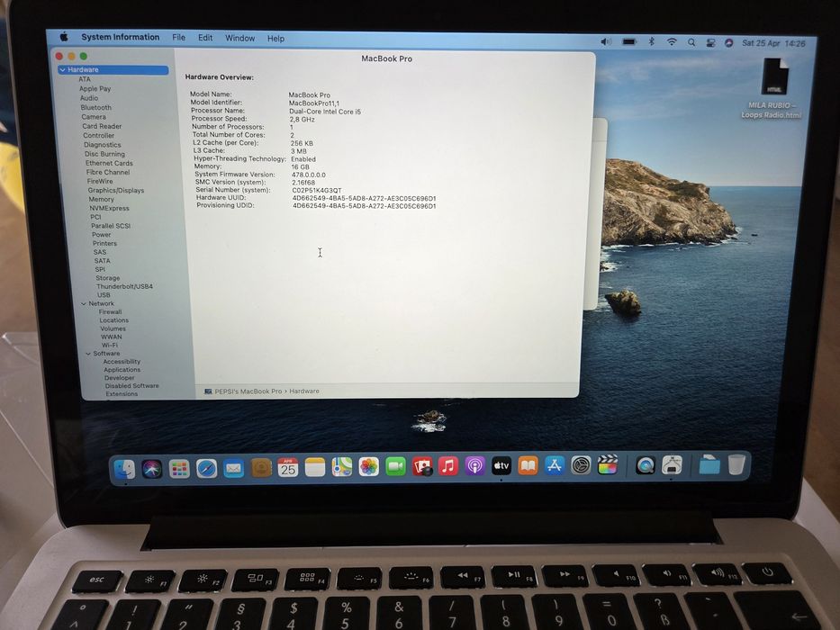This screenshot has height=630, width=840.
Task: Open QuickTime Player from the Dock
Action: click(646, 465)
